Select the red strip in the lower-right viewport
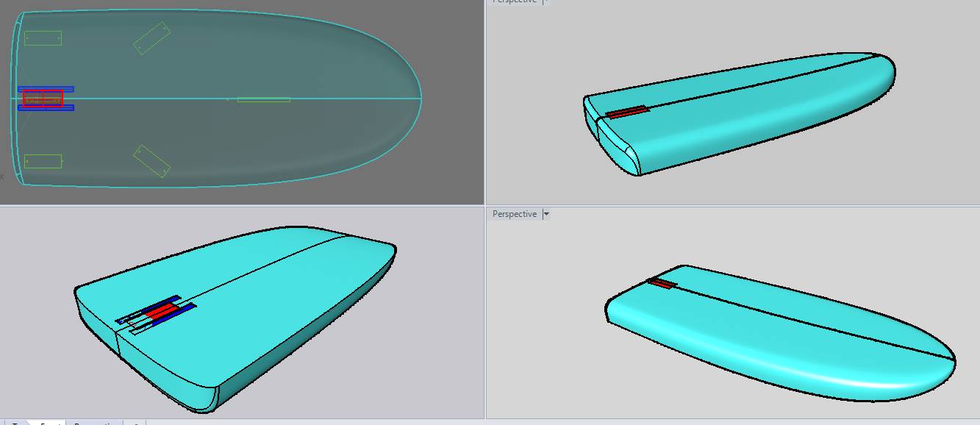Image resolution: width=980 pixels, height=425 pixels. 662,284
